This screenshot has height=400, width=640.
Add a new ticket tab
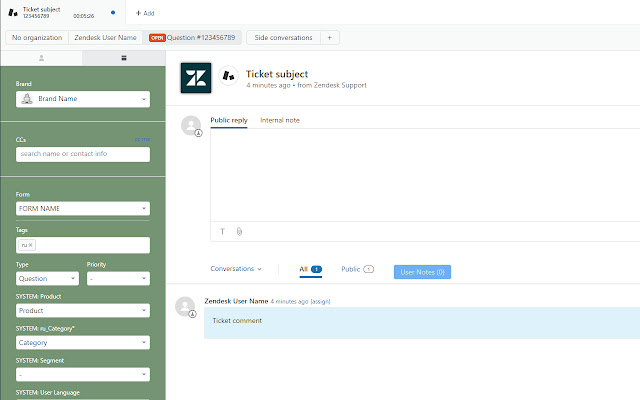tap(145, 13)
